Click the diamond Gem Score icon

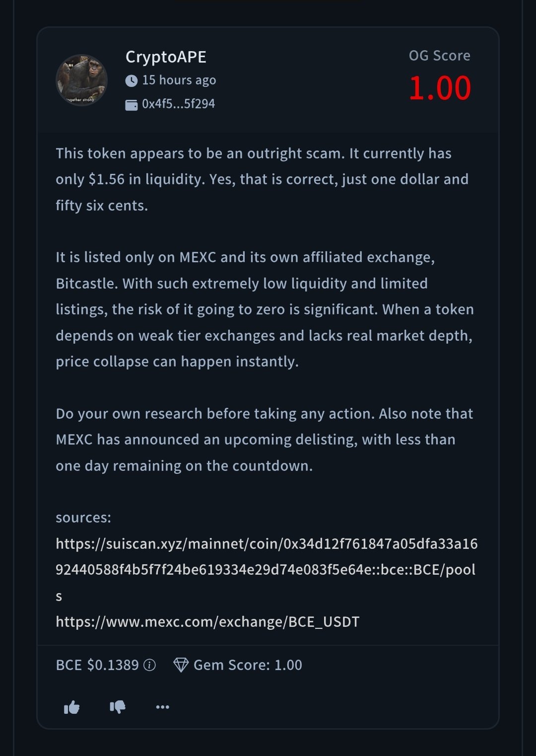point(181,665)
